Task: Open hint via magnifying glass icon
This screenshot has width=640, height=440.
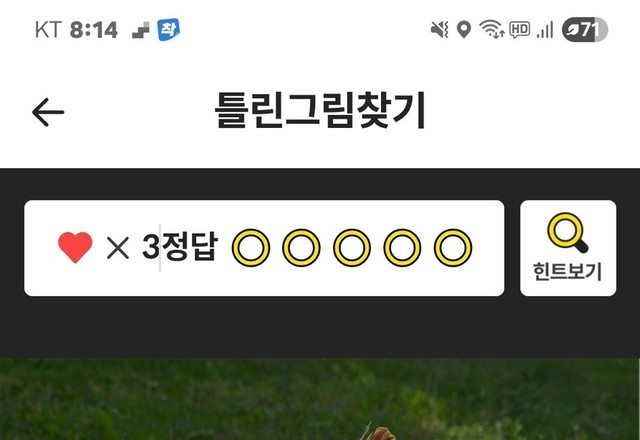Action: (x=568, y=232)
